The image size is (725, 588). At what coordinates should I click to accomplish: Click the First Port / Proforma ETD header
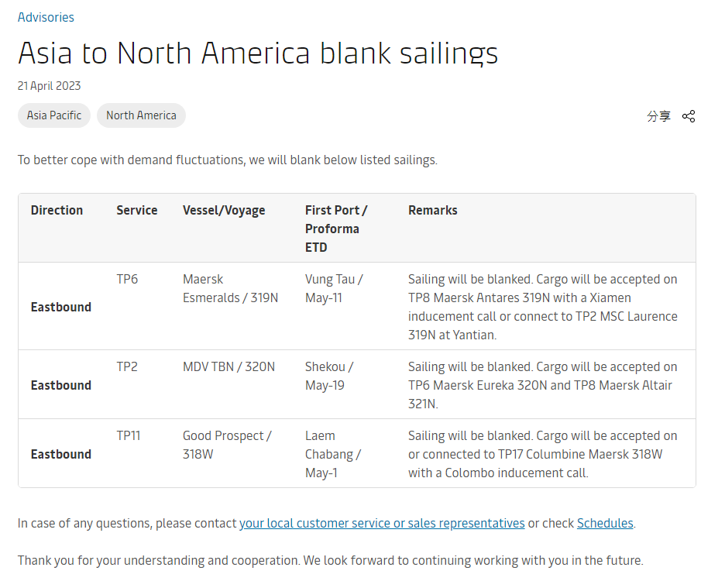(336, 229)
